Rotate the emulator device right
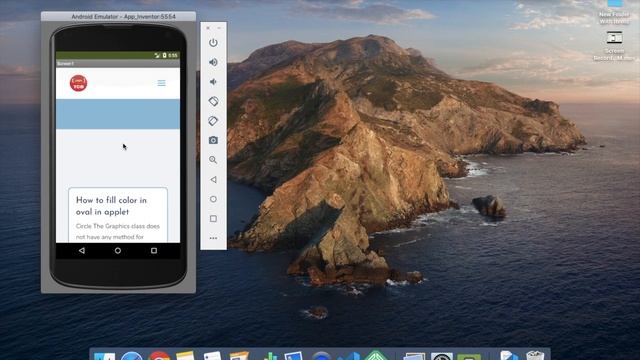 pos(213,121)
